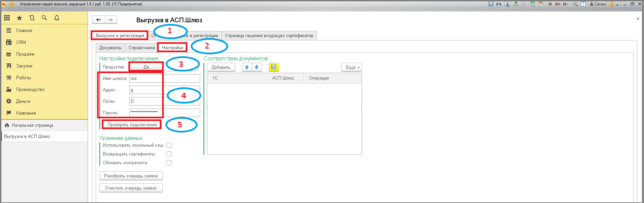Open the calculator icon
The height and width of the screenshot is (203, 644).
pos(532,4)
